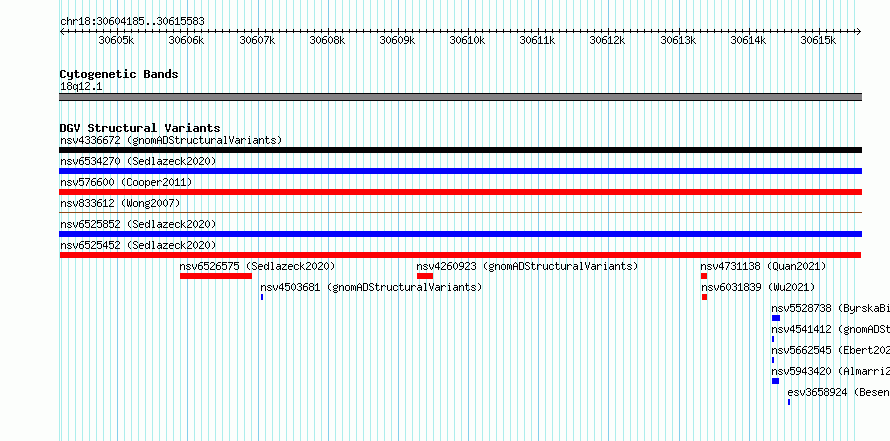Select the nsv5662545 variant label
The height and width of the screenshot is (441, 890).
click(x=830, y=350)
